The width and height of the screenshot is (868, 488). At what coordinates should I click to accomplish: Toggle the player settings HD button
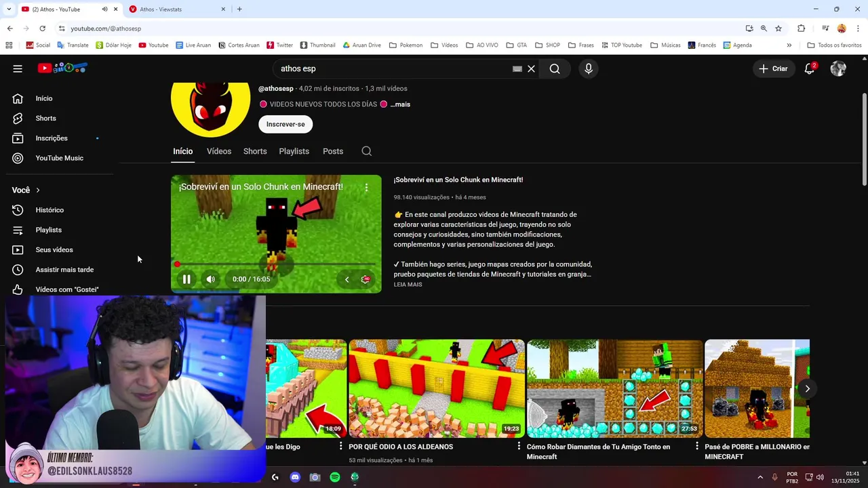(366, 279)
